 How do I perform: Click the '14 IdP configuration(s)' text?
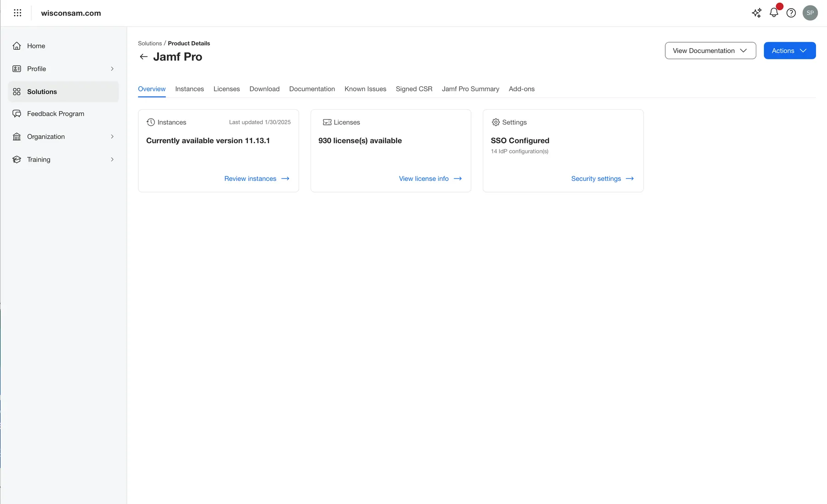coord(520,151)
